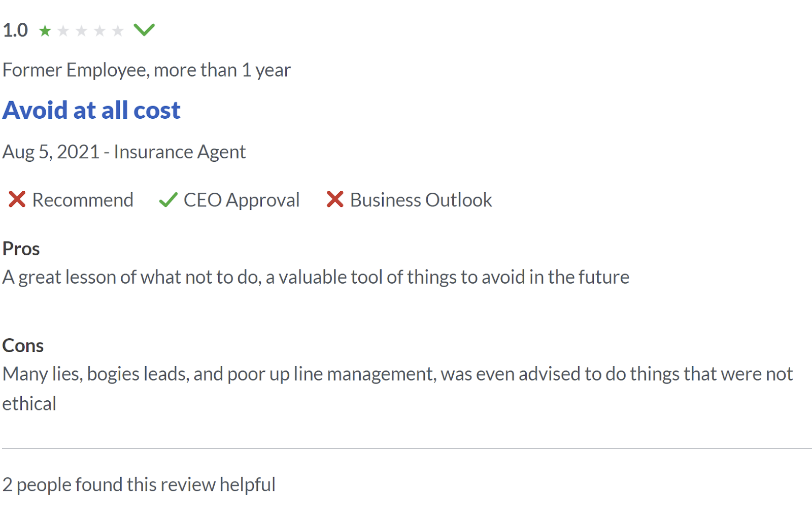This screenshot has width=812, height=519.
Task: Click the red X beside Recommend
Action: pos(17,199)
